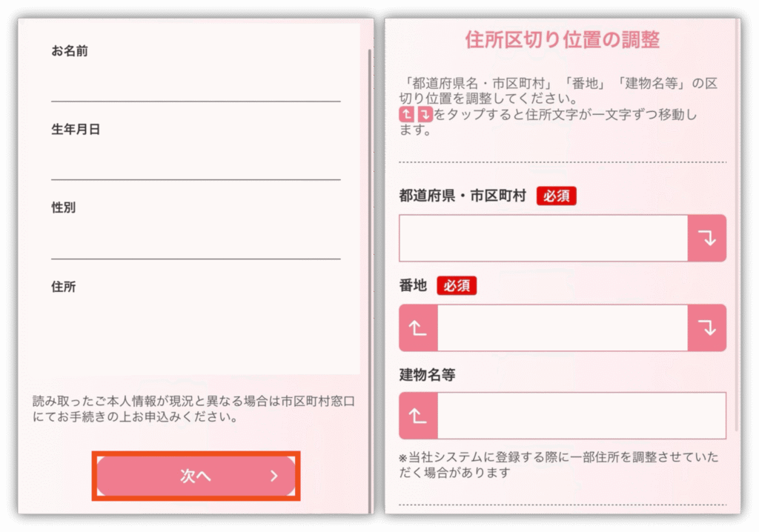Click the 必須 badge beside 都道府県・市区町村
Screen dimensions: 759x532
(556, 196)
